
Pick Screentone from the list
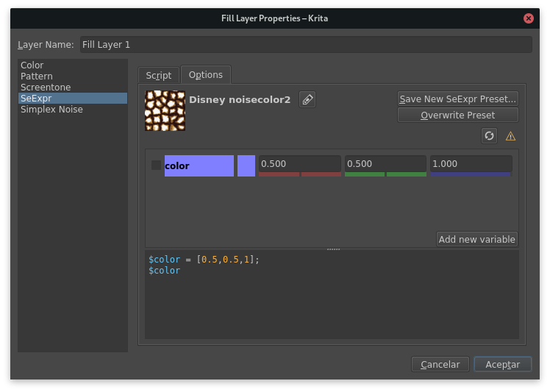click(46, 88)
